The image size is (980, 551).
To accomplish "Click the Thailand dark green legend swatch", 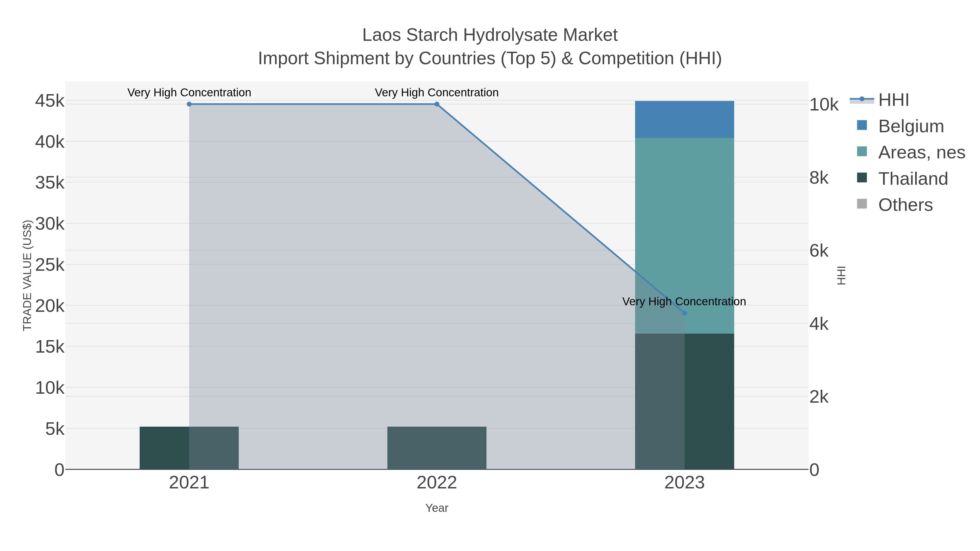I will [x=862, y=178].
